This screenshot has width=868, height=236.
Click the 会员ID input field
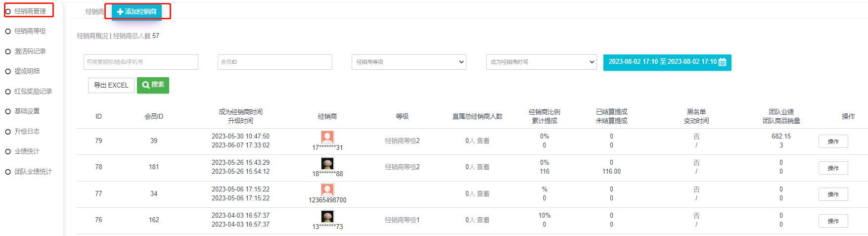point(274,62)
